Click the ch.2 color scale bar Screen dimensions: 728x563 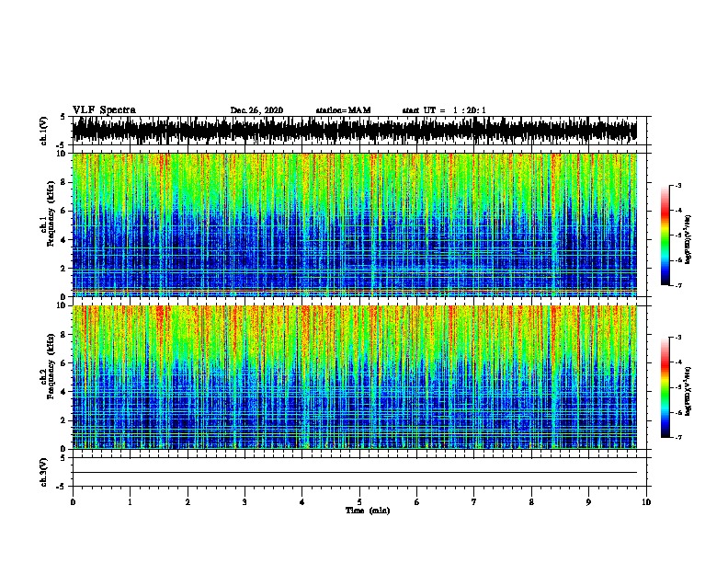tap(665, 387)
